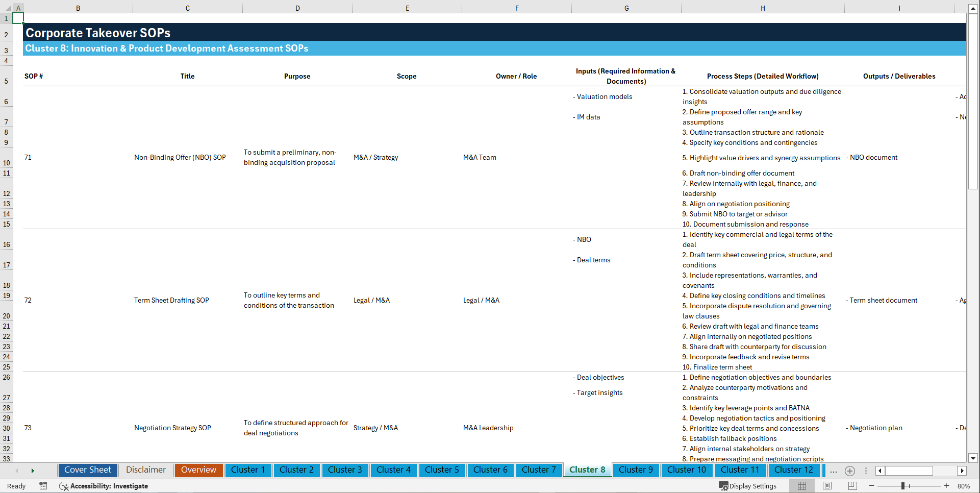The height and width of the screenshot is (493, 980).
Task: Open the Disclaimer sheet
Action: pyautogui.click(x=145, y=470)
